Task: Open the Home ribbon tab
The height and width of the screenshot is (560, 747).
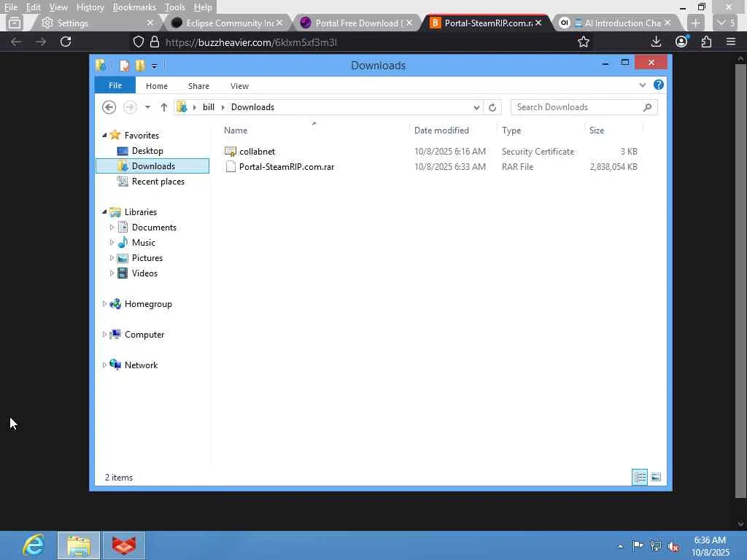Action: tap(157, 86)
